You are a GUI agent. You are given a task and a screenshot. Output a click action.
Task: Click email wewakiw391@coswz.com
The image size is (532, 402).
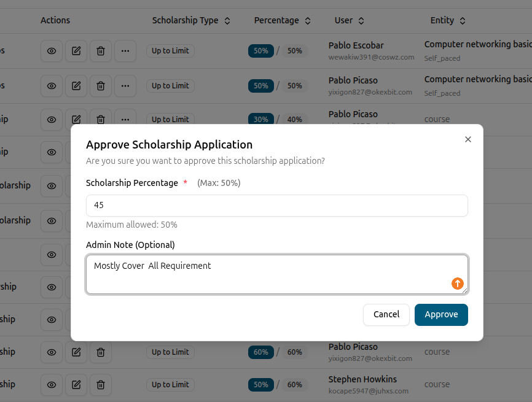[x=371, y=57]
